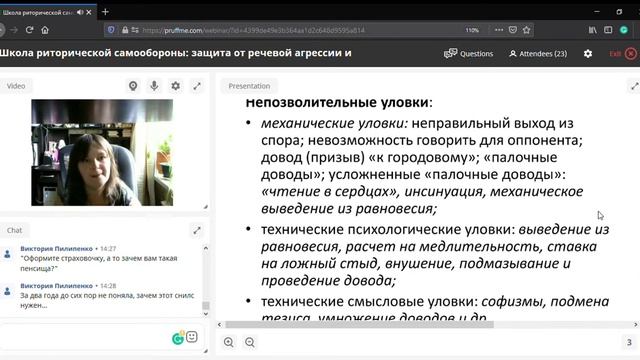Select the Presentation panel tab

click(x=249, y=86)
